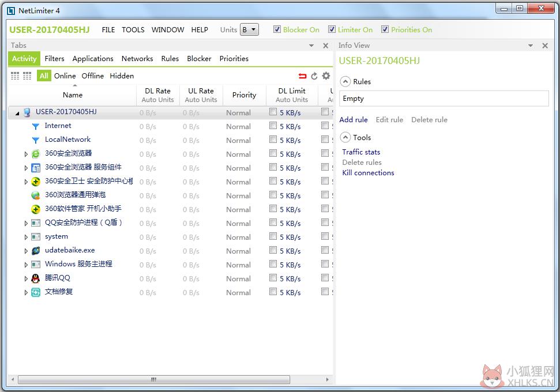
Task: Click the horizontal scrollbar thumb
Action: [x=153, y=379]
